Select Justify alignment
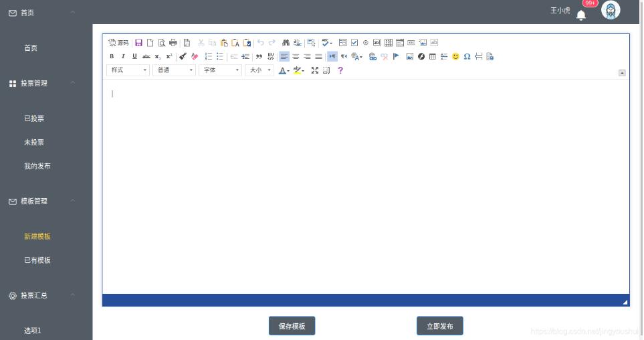The height and width of the screenshot is (340, 644). pos(319,57)
